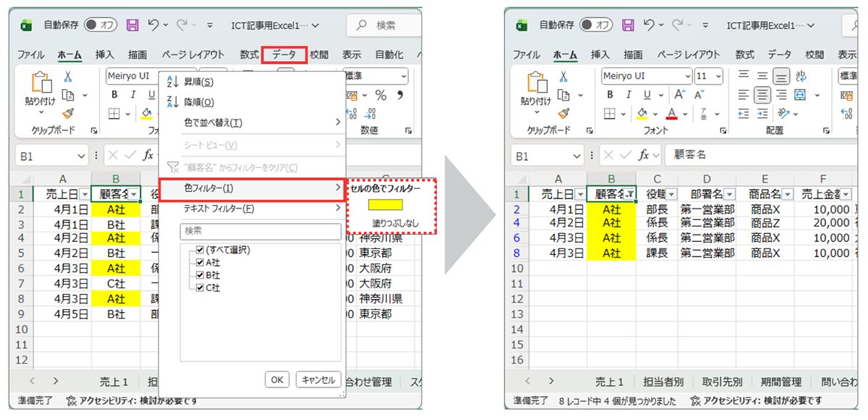Open the font size 11 dropdown
Image resolution: width=868 pixels, height=420 pixels.
click(x=722, y=76)
